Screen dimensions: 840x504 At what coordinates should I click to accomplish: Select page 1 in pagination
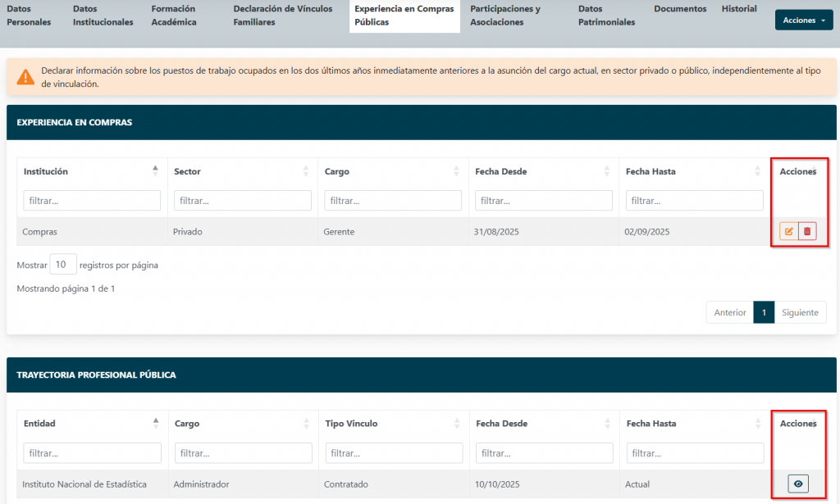pos(764,312)
